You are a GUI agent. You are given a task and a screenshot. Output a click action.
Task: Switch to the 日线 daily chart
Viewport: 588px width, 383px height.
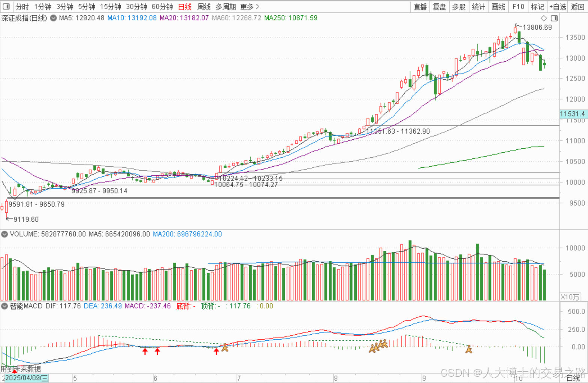tap(185, 7)
